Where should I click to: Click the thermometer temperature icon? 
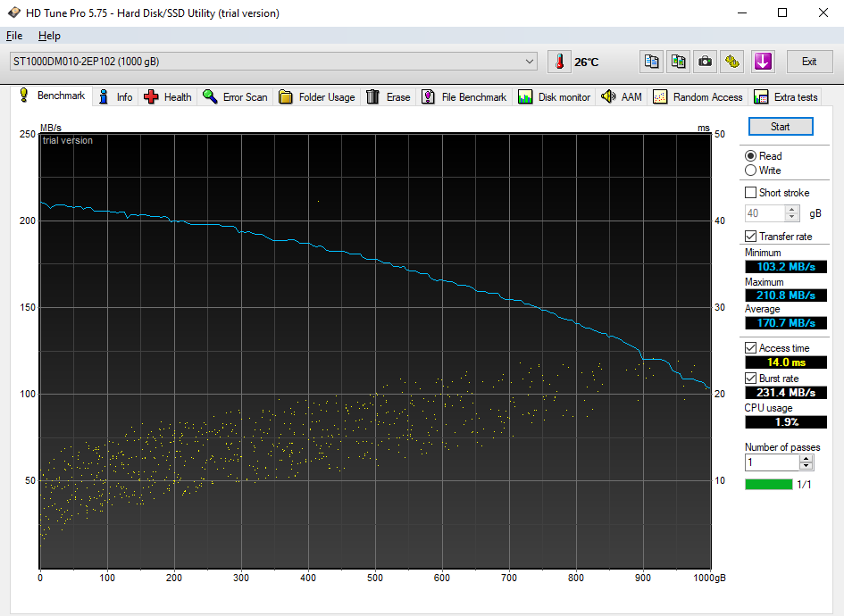559,62
